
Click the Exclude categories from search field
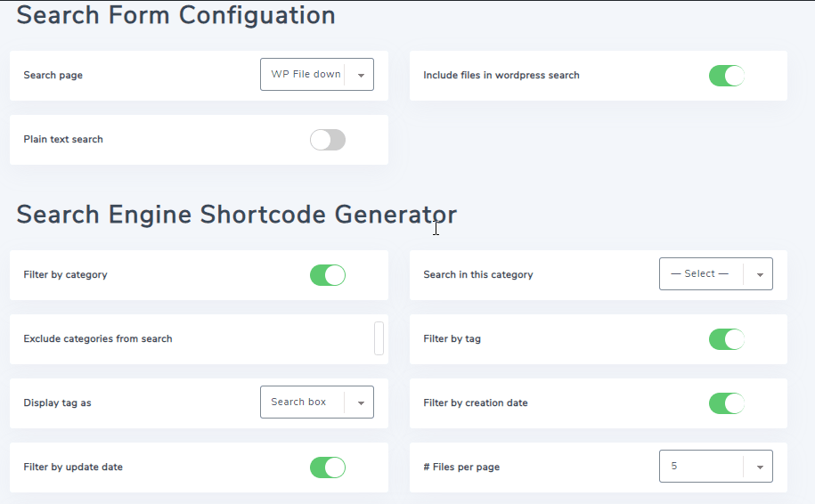pos(379,339)
